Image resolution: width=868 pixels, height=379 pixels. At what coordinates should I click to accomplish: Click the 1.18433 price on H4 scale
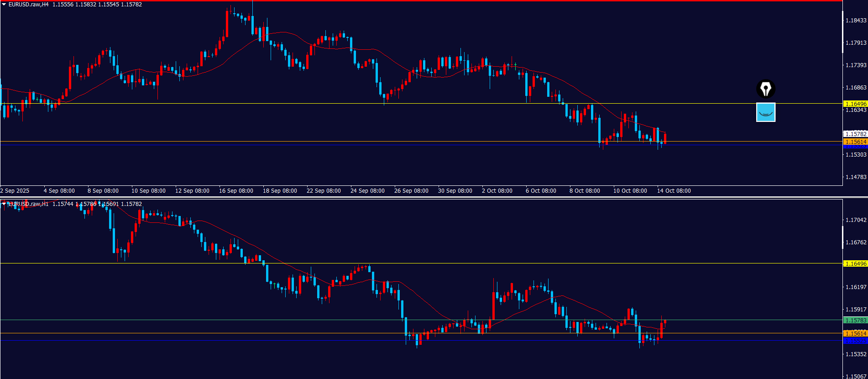pos(856,21)
